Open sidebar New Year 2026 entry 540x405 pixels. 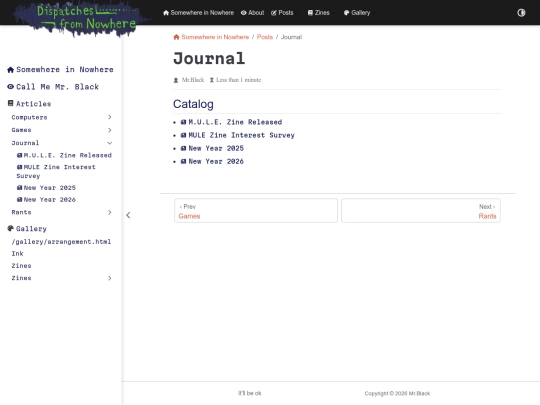point(50,200)
